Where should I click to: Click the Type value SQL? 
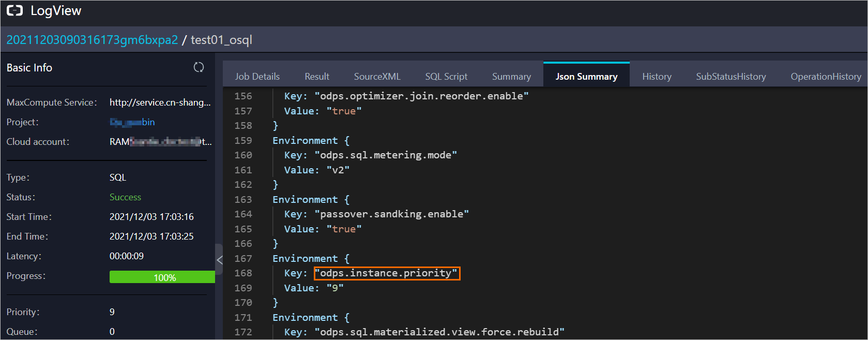118,178
